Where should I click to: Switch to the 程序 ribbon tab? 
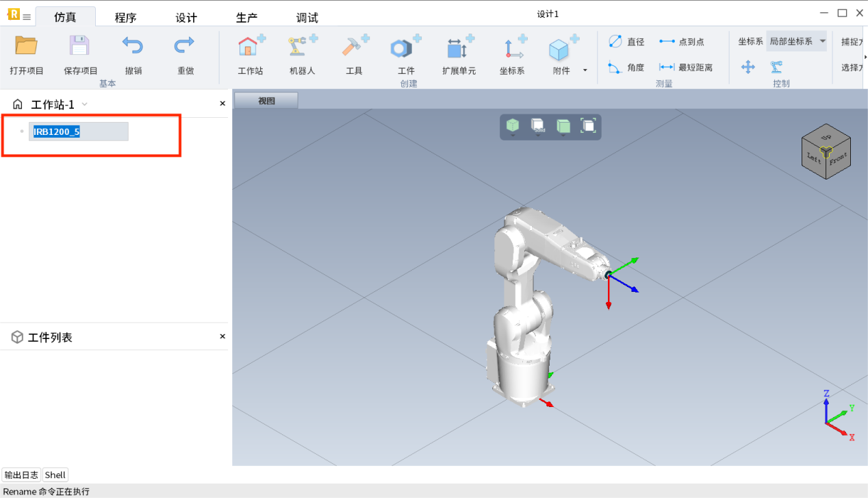coord(125,18)
